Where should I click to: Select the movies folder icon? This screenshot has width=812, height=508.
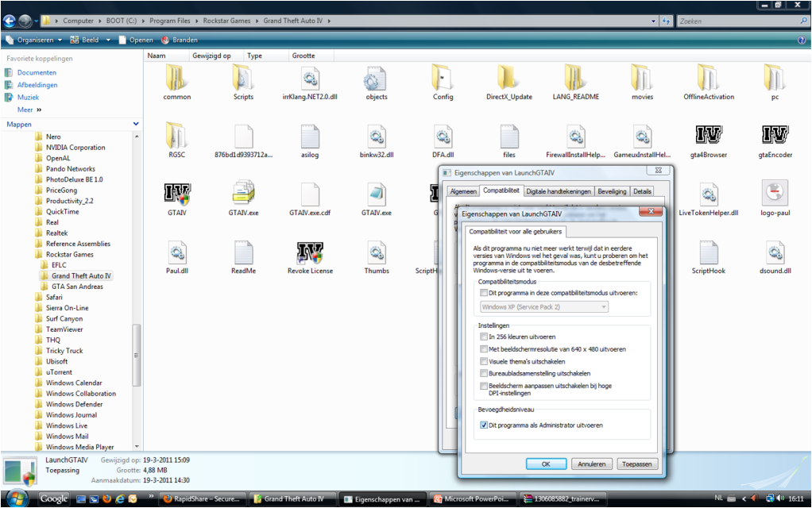(x=642, y=78)
